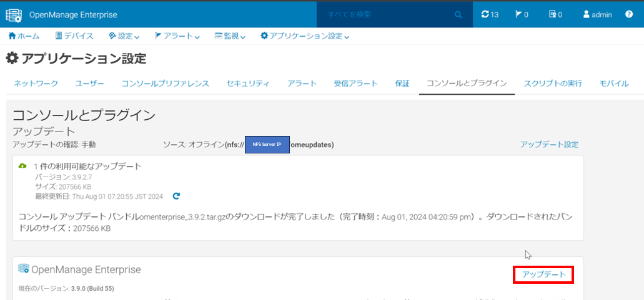
Task: Switch to the ネットワーク tab
Action: 36,84
